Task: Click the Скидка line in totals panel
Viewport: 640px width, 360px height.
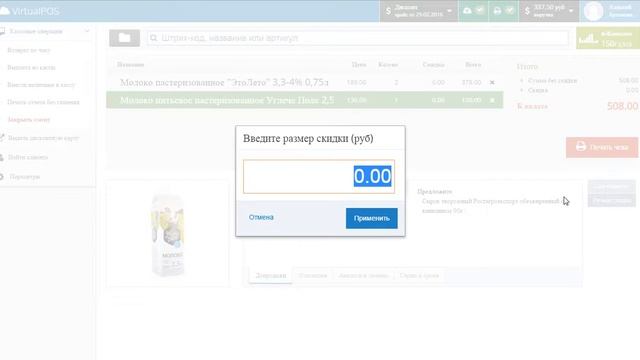Action: tap(538, 90)
